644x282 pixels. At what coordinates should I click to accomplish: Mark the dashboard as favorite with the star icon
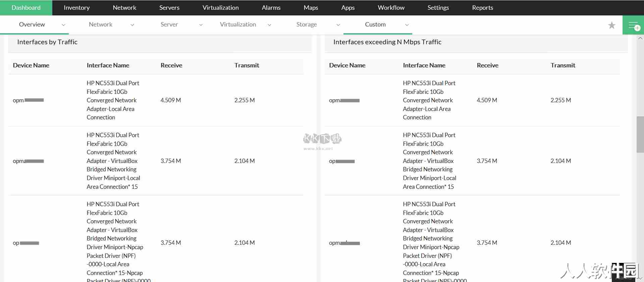tap(612, 25)
